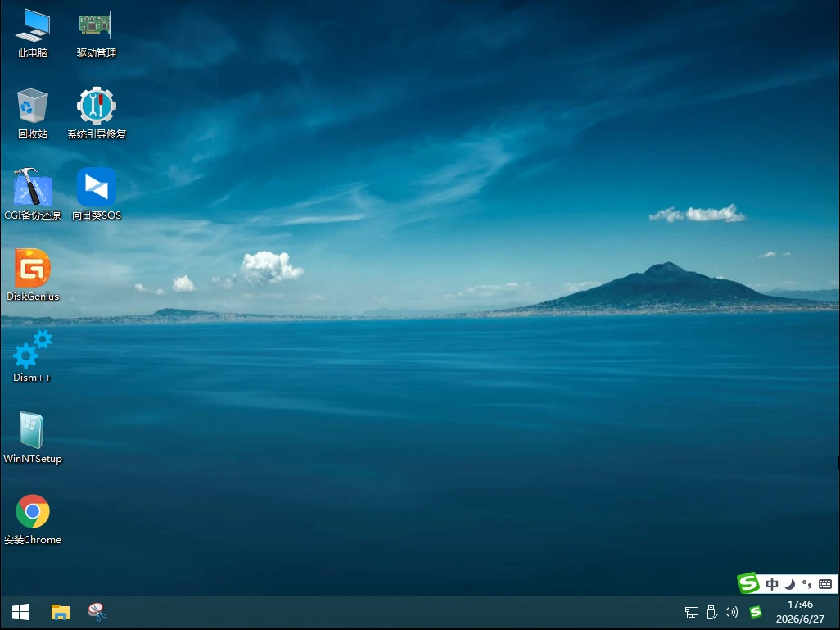
Task: Open File Explorer from the taskbar
Action: [x=60, y=612]
